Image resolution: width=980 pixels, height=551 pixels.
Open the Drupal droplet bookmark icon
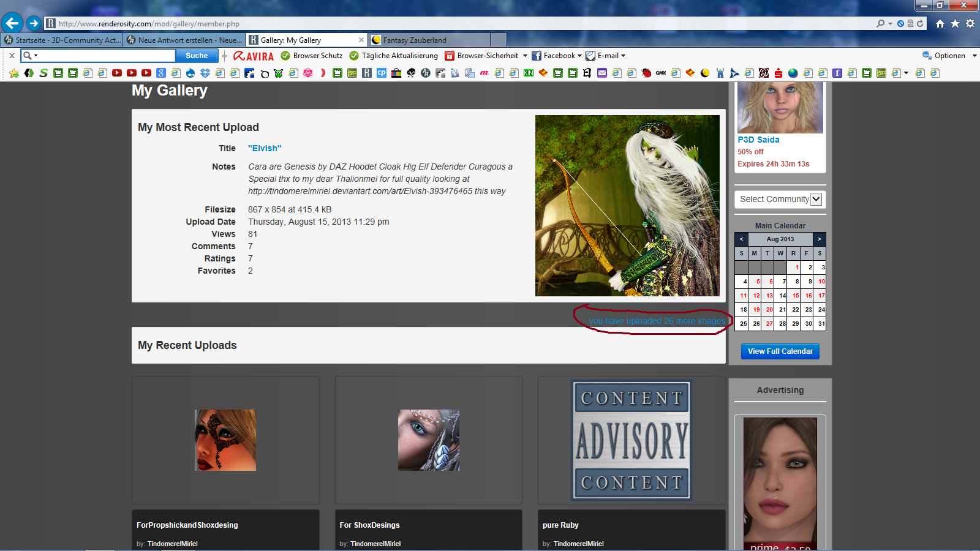[x=190, y=73]
